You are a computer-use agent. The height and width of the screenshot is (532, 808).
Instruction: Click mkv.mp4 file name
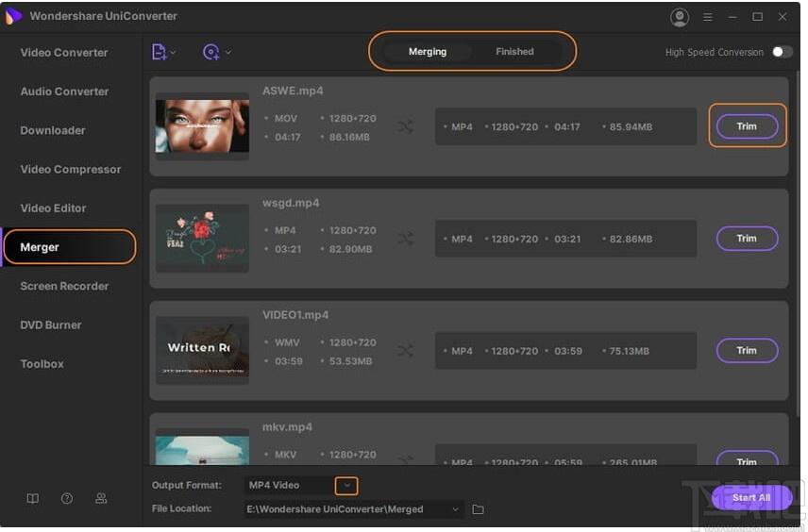(x=287, y=427)
